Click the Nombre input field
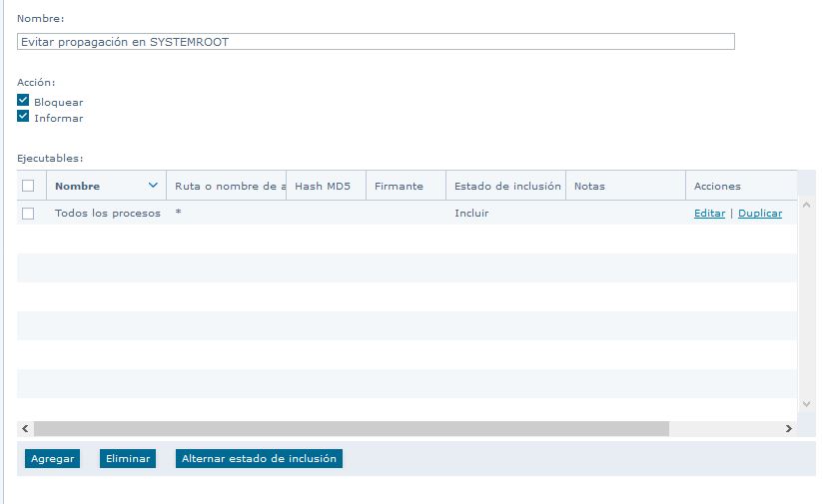 click(x=376, y=42)
